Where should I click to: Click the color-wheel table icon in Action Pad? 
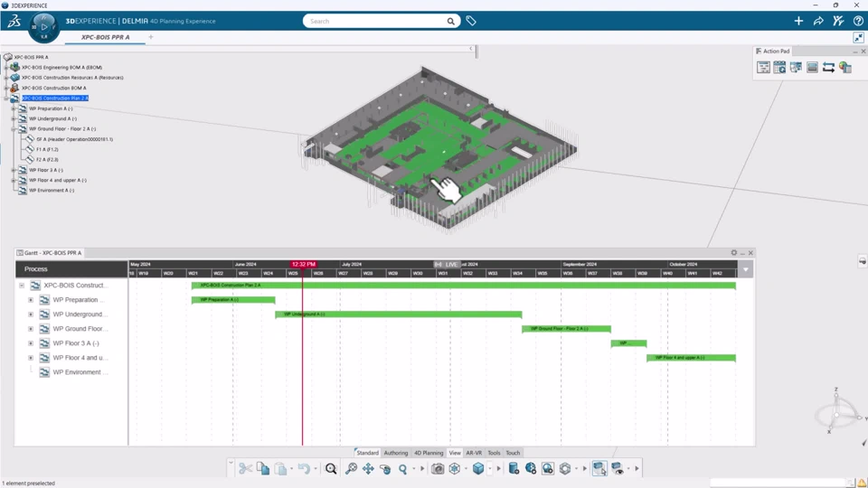pyautogui.click(x=844, y=68)
